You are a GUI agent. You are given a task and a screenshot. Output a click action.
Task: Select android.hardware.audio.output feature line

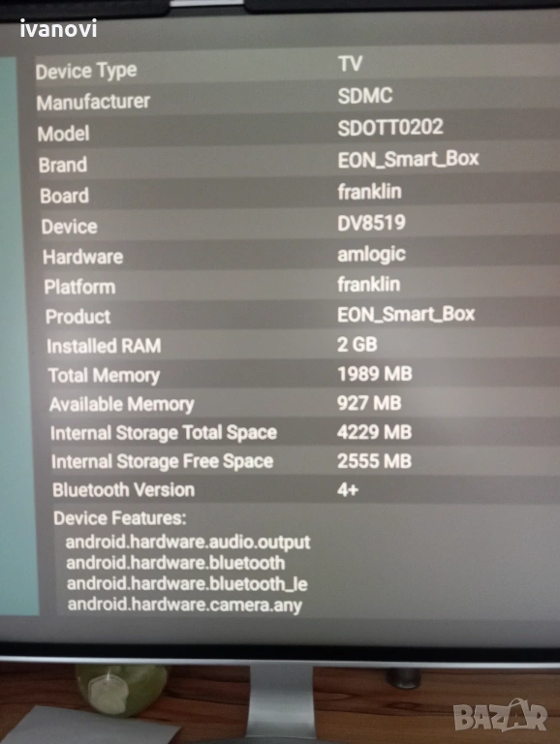point(188,542)
